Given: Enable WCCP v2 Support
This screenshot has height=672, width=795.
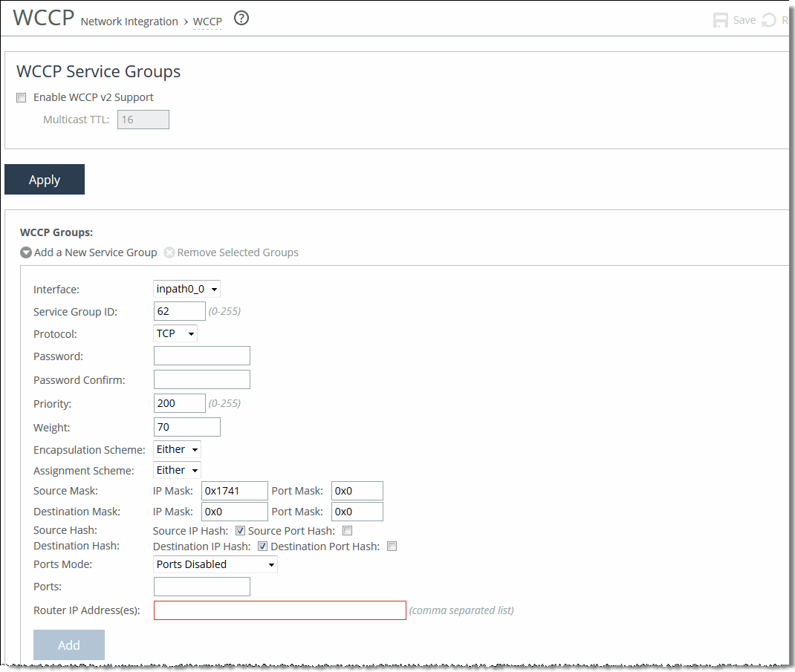Looking at the screenshot, I should click(21, 97).
